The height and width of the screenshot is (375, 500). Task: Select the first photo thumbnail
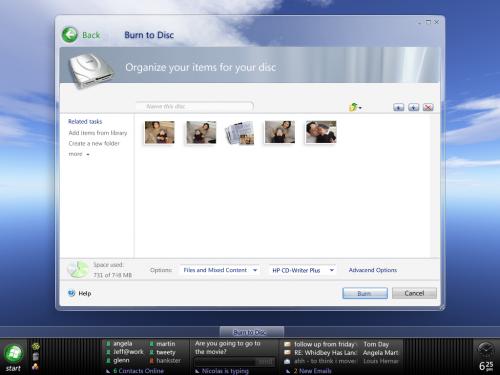[x=160, y=132]
